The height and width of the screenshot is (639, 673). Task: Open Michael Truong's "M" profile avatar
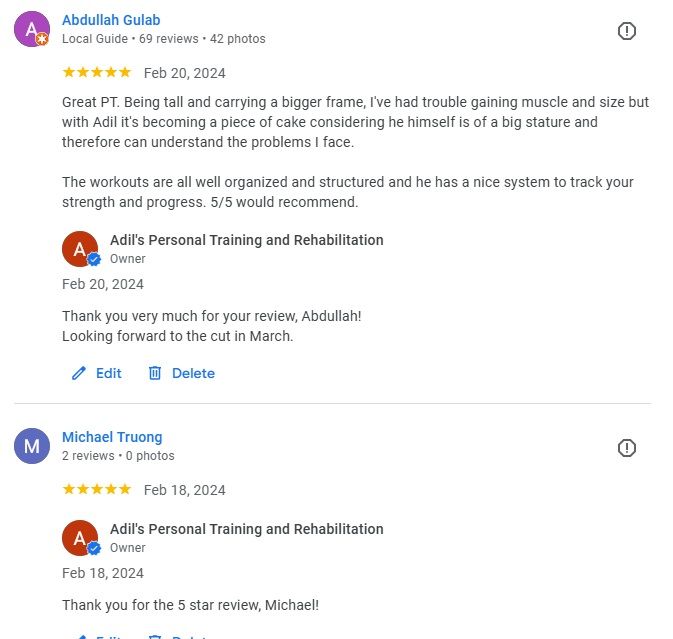(x=31, y=446)
